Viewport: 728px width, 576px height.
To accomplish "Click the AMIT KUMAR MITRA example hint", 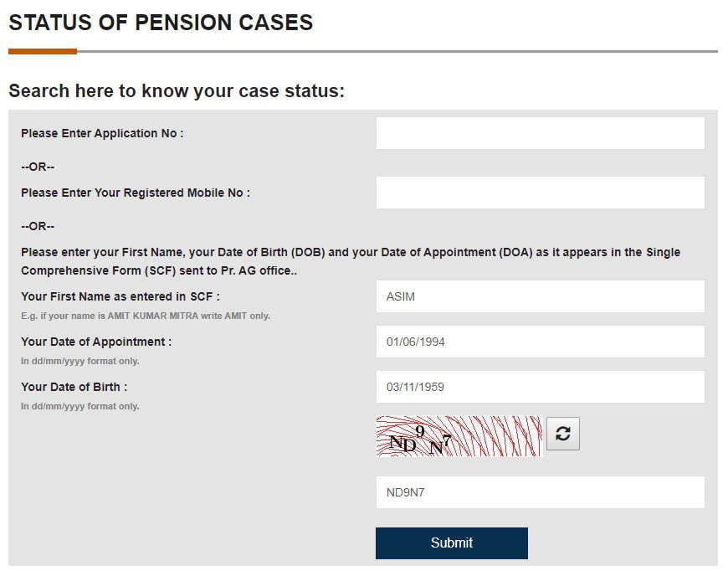I will pos(146,316).
